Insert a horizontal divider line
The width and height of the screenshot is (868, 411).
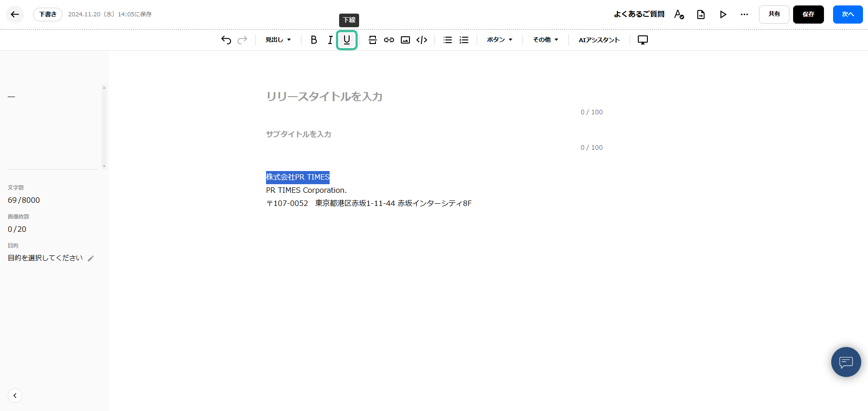(372, 40)
